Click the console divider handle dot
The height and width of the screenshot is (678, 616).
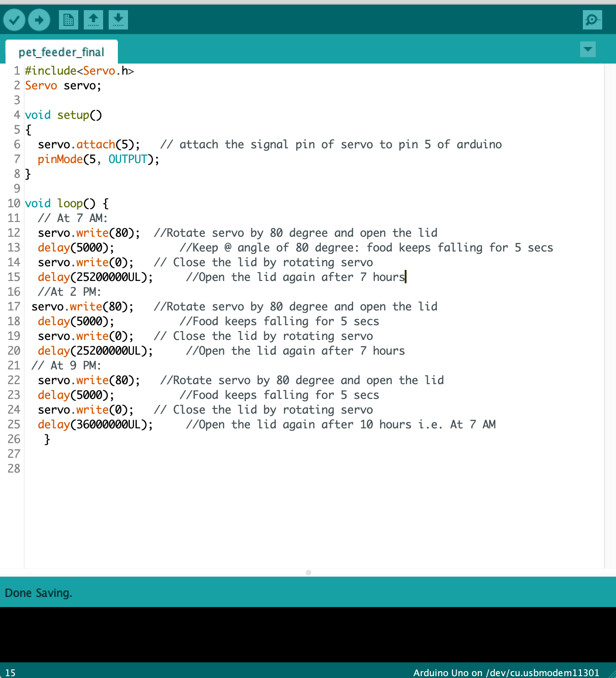click(x=308, y=573)
